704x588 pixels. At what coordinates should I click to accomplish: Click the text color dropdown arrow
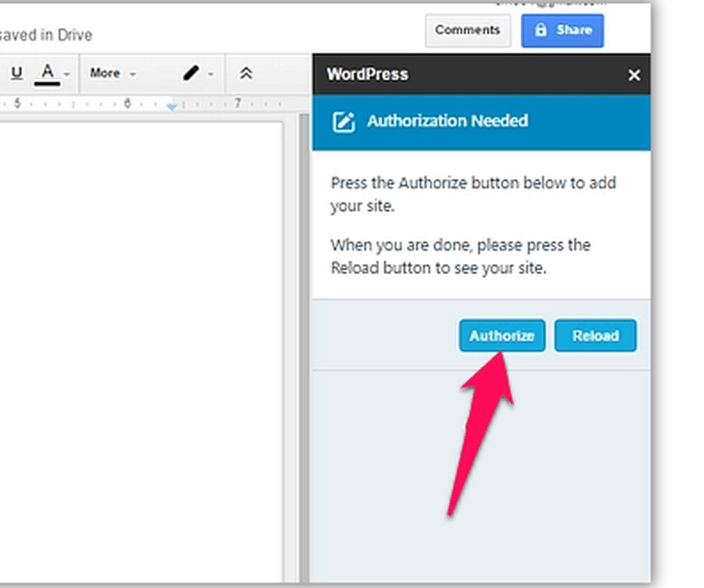67,74
